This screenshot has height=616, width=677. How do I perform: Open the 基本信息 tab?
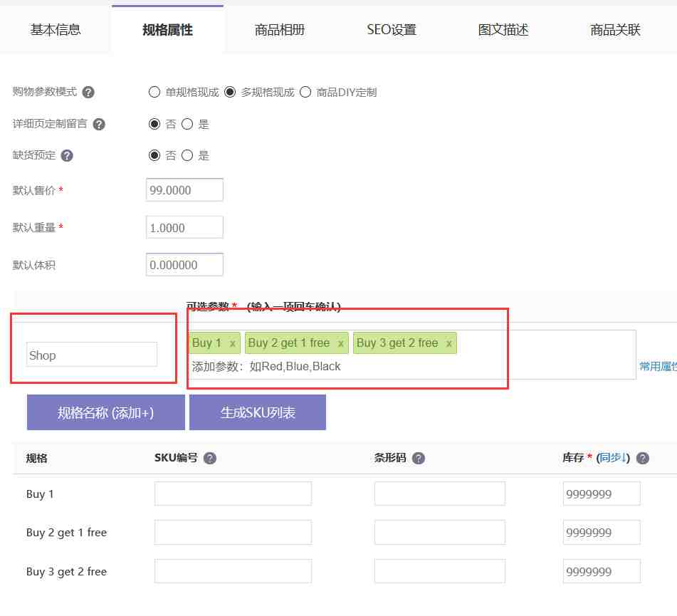pos(56,30)
